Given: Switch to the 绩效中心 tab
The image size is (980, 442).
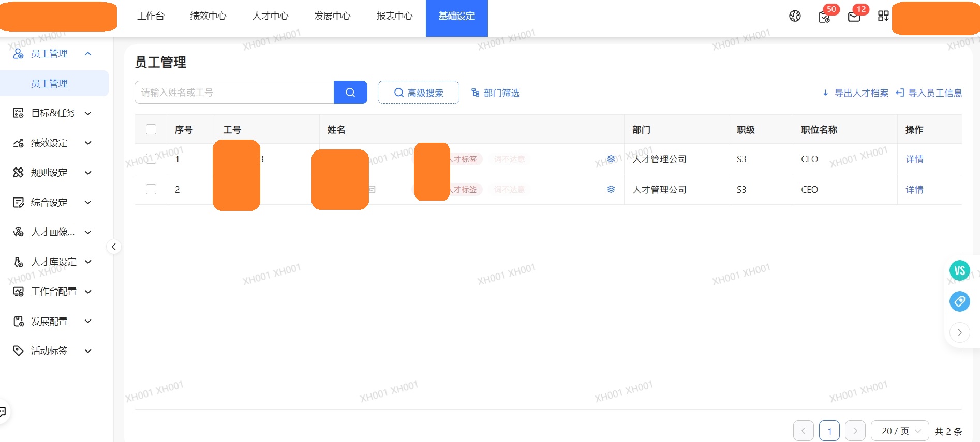Looking at the screenshot, I should [209, 16].
